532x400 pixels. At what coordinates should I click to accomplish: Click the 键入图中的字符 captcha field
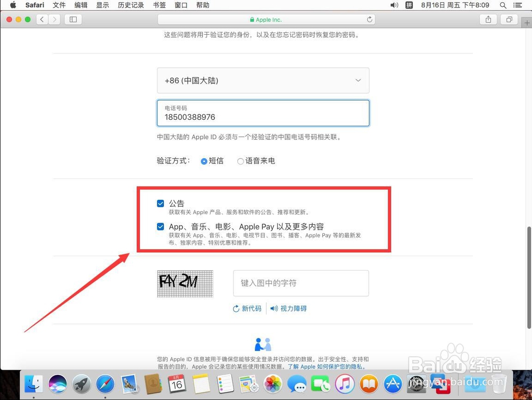coord(301,283)
